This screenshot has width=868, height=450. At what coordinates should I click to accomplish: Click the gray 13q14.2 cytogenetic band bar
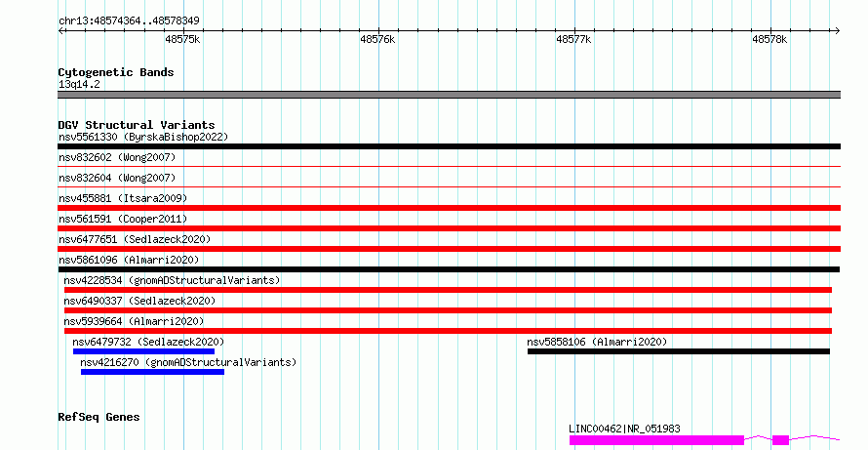[449, 95]
